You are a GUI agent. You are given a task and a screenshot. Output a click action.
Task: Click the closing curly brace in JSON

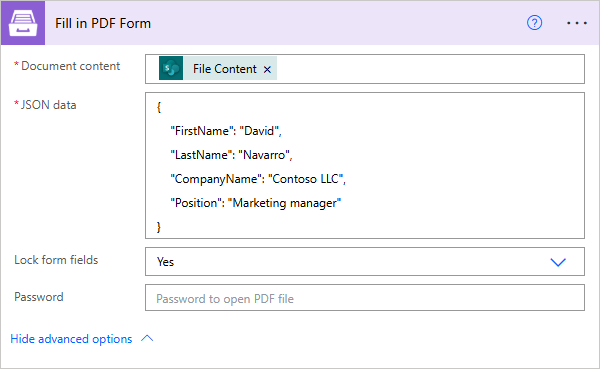coord(159,227)
